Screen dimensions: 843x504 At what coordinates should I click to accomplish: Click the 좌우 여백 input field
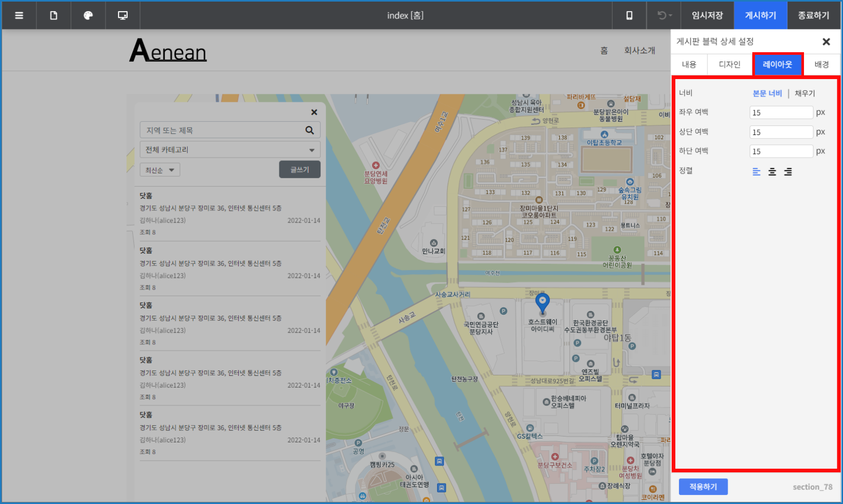[781, 112]
